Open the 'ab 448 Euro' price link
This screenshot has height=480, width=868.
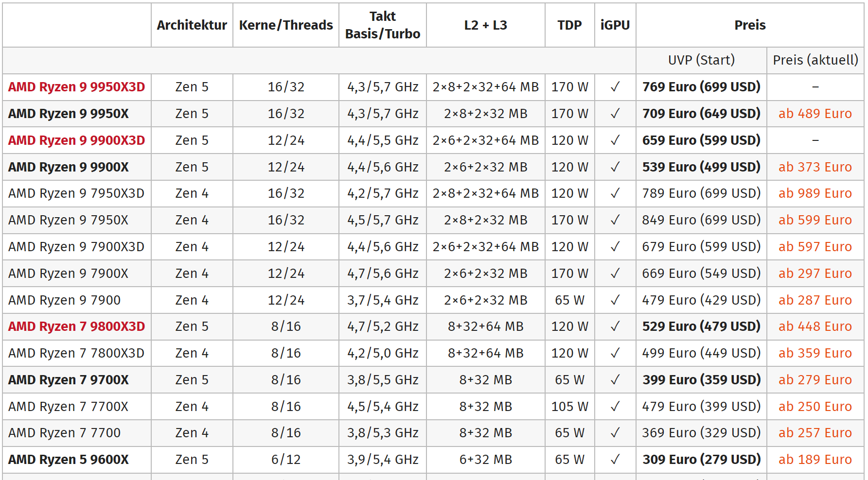pos(815,326)
